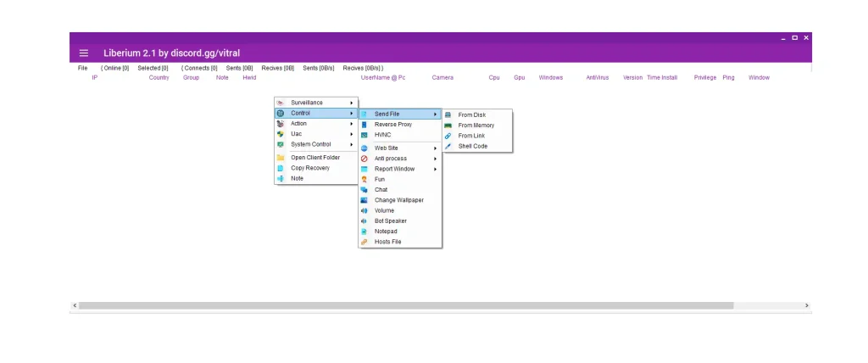
Task: Click the Control menu icon
Action: point(280,113)
